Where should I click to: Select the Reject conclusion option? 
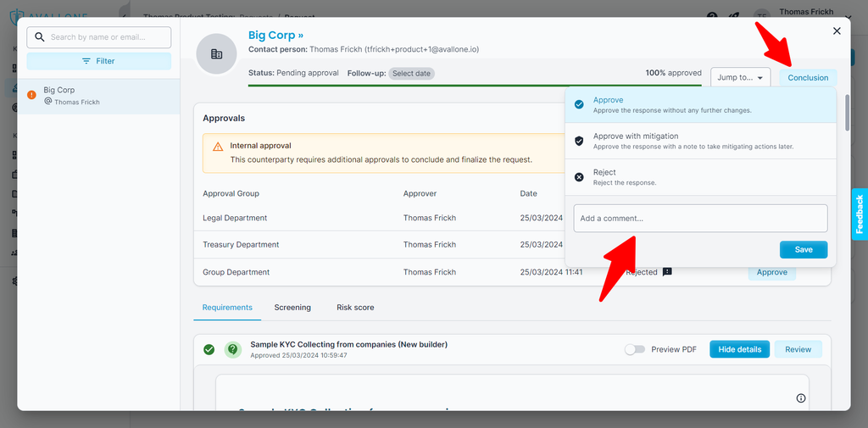(x=700, y=177)
